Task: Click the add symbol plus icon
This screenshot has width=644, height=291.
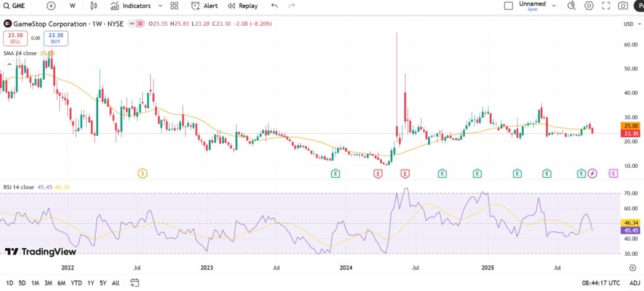Action: [51, 6]
